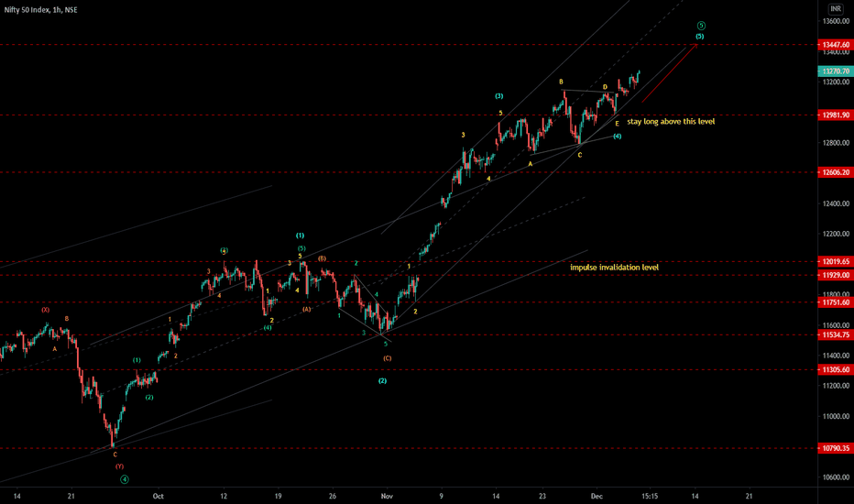Select the 11534.75 price level label
The height and width of the screenshot is (504, 854).
836,335
